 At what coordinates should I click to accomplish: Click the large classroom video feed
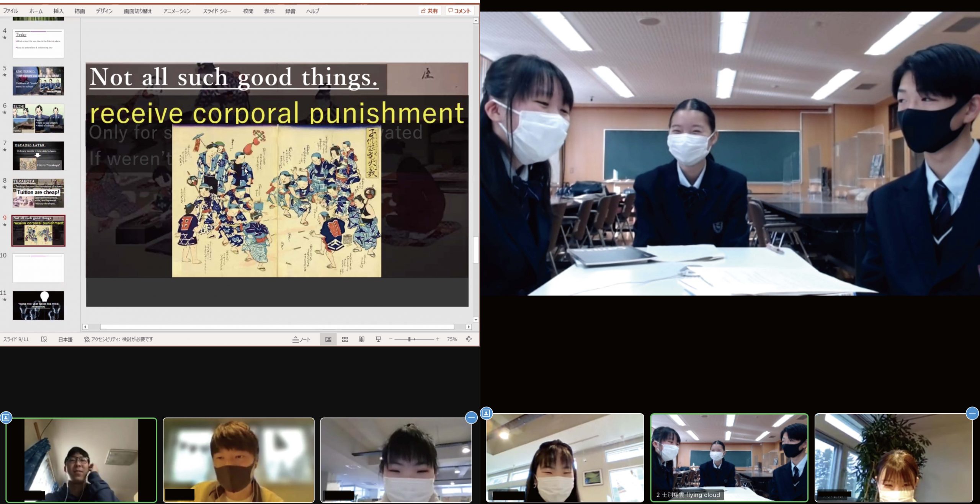point(730,153)
